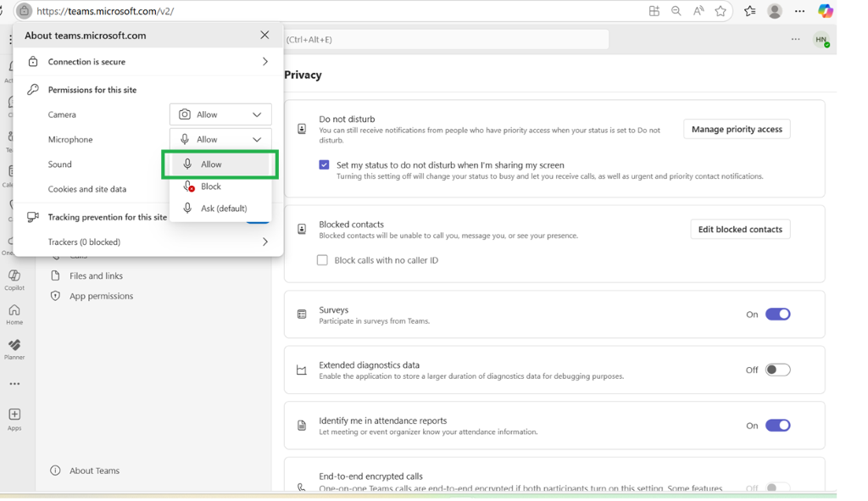Open Apps store in Teams sidebar
This screenshot has height=501, width=868.
coord(14,420)
